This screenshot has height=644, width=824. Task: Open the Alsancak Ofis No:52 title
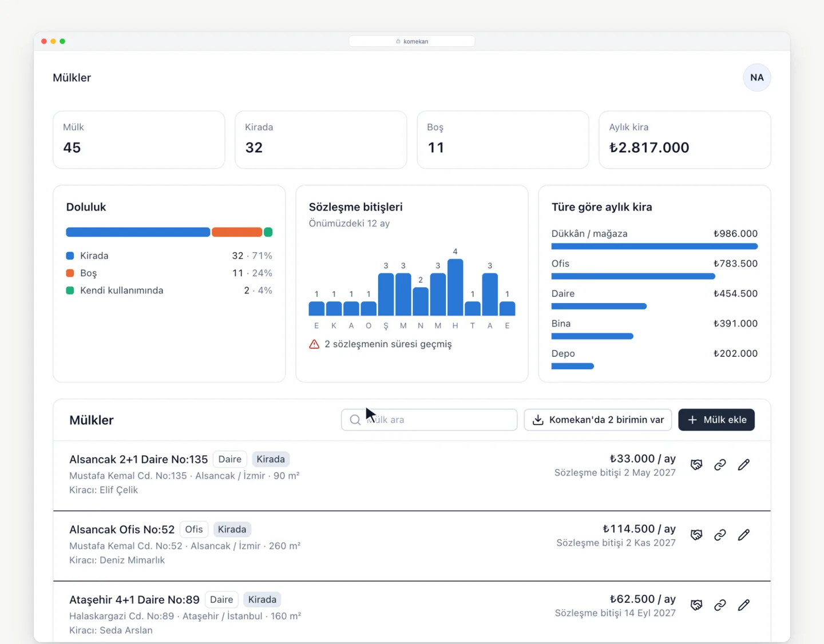click(x=122, y=530)
